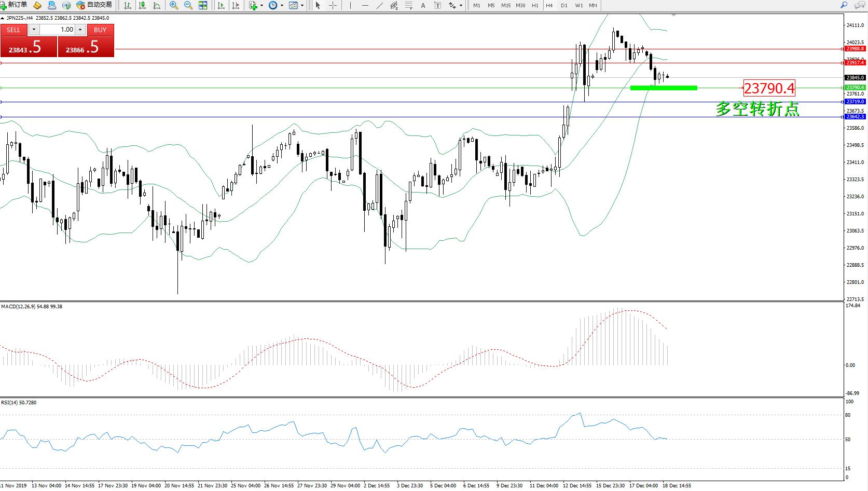Open the indicators list dropdown arrow
Viewport: 868px width, 491px height.
[261, 5]
